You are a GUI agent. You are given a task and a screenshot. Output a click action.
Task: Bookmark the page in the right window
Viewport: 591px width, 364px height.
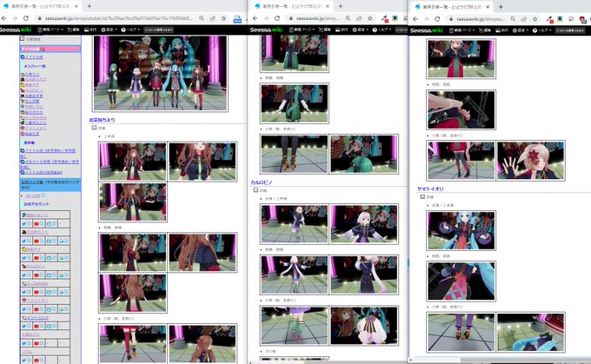tap(535, 18)
